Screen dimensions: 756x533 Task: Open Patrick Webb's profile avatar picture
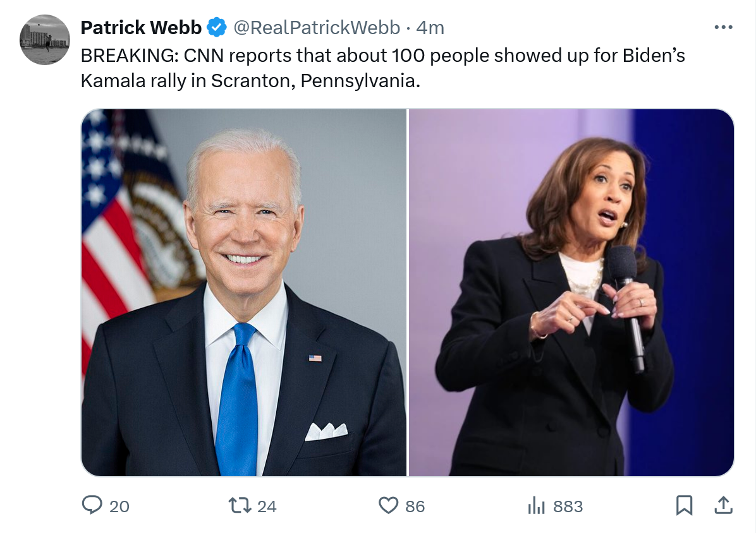(44, 39)
